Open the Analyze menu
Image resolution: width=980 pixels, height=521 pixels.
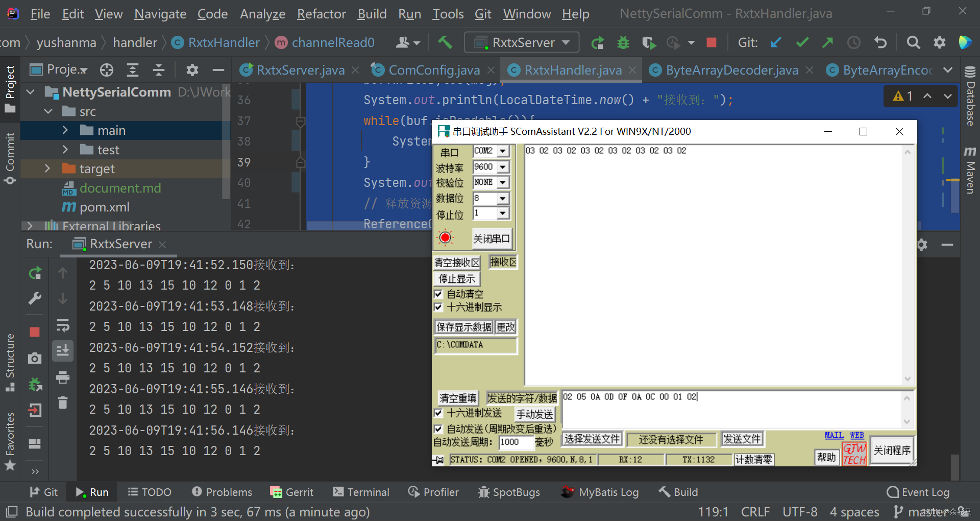click(x=262, y=14)
